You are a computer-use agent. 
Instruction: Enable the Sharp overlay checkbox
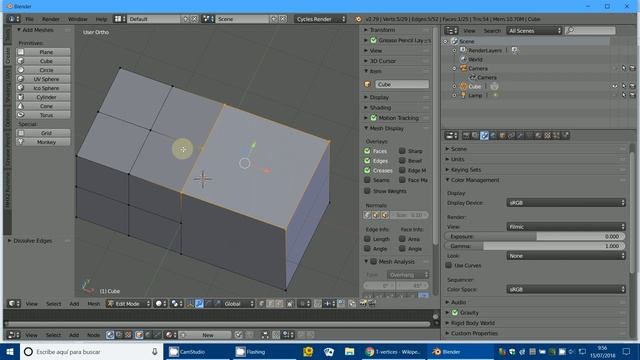coord(402,151)
